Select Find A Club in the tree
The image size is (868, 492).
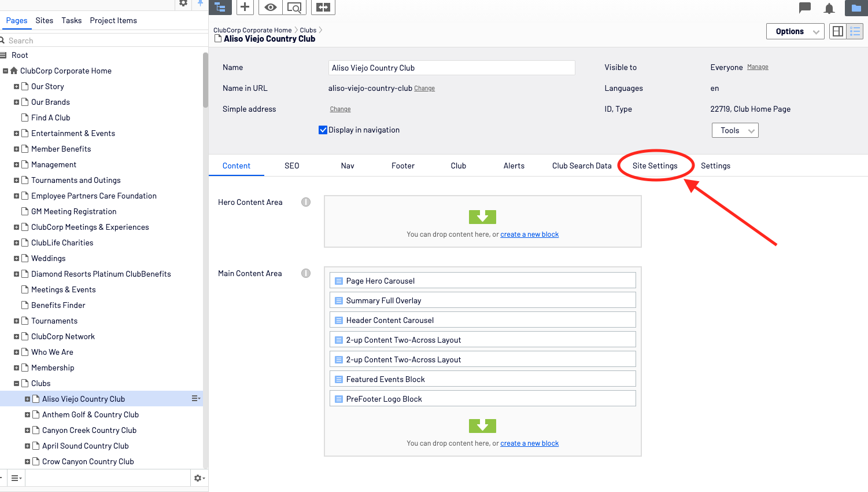(x=51, y=118)
